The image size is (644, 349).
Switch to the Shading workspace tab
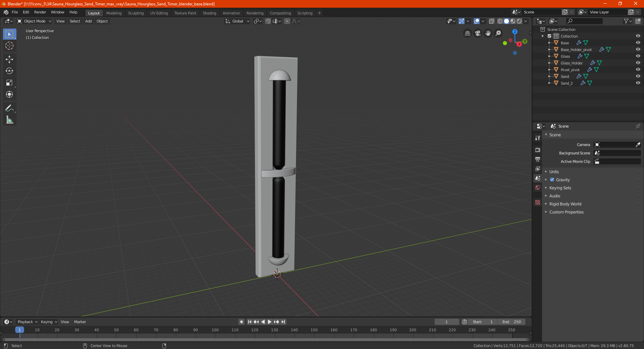click(209, 13)
